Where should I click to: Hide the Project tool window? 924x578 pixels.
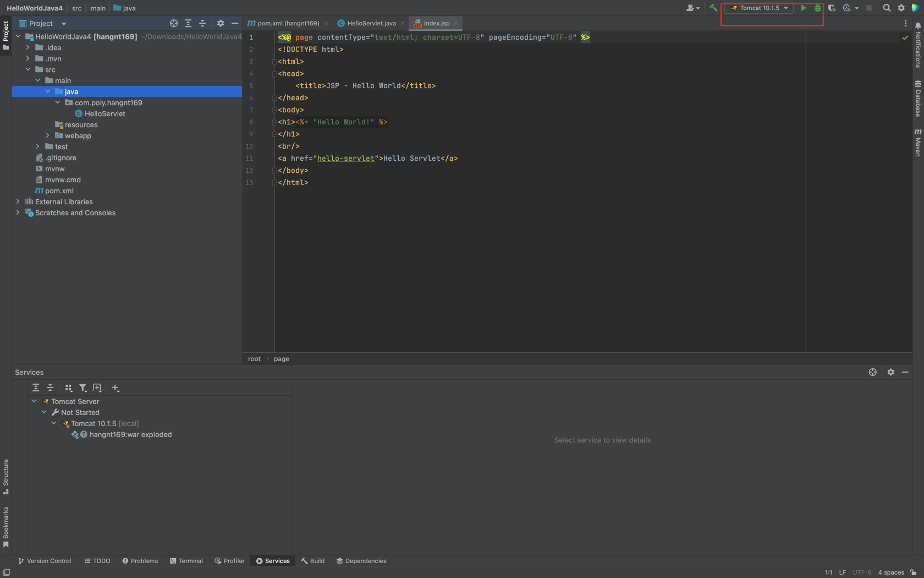click(x=235, y=23)
